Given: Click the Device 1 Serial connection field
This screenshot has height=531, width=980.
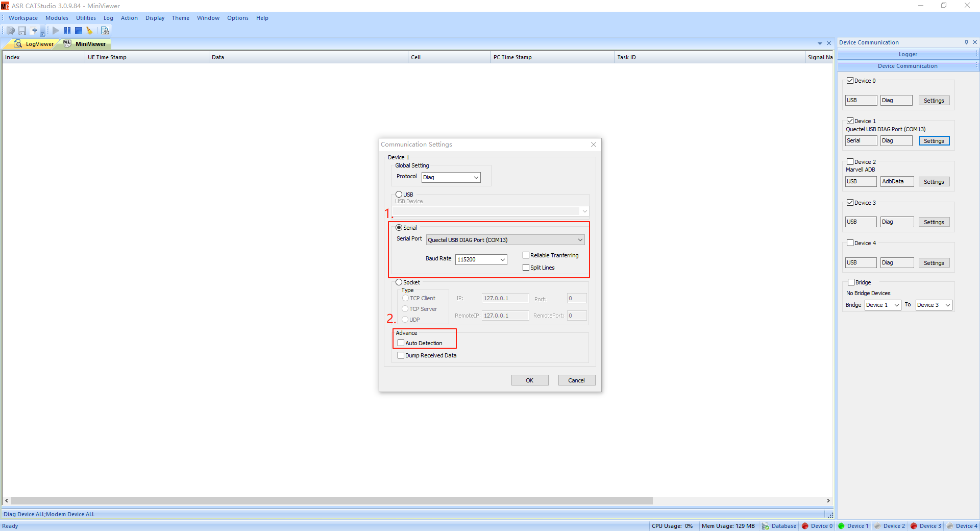Looking at the screenshot, I should pyautogui.click(x=861, y=141).
